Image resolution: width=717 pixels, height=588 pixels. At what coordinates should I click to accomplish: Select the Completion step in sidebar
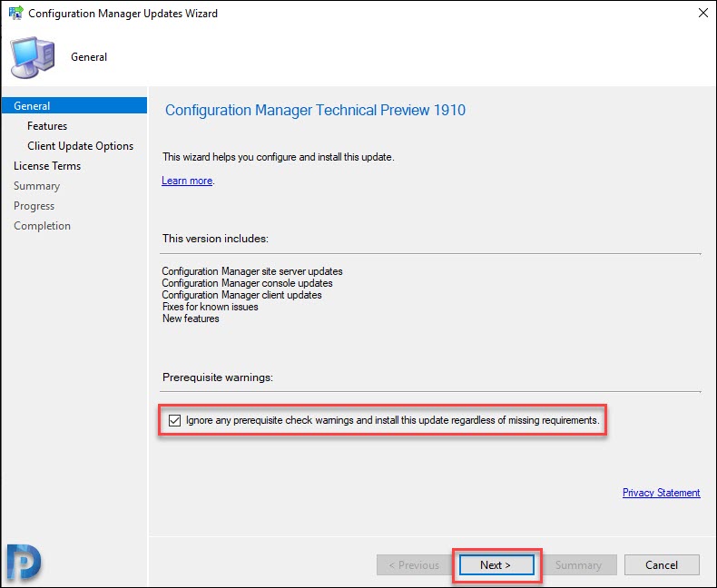pos(42,226)
